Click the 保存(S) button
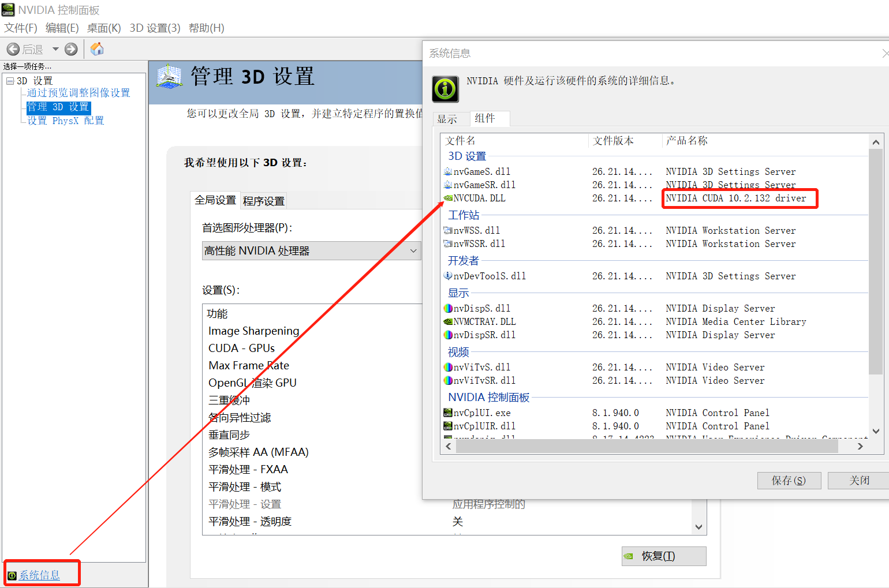Viewport: 889px width, 588px height. point(789,480)
